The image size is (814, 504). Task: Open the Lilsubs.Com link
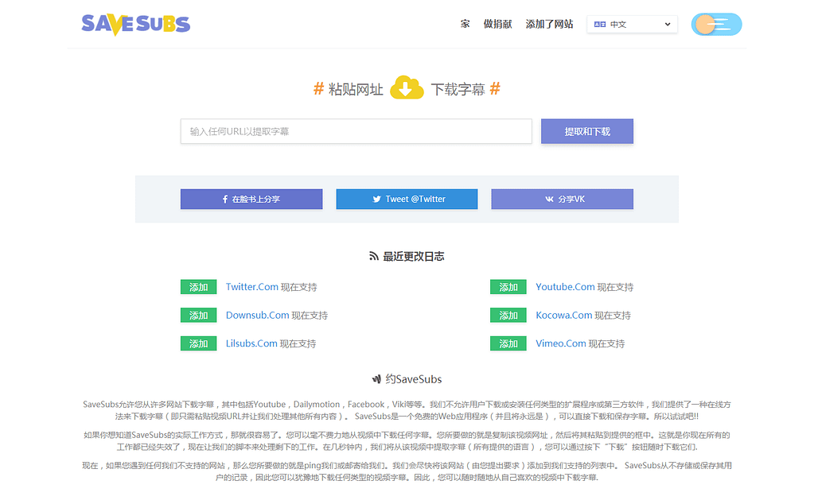coord(251,343)
